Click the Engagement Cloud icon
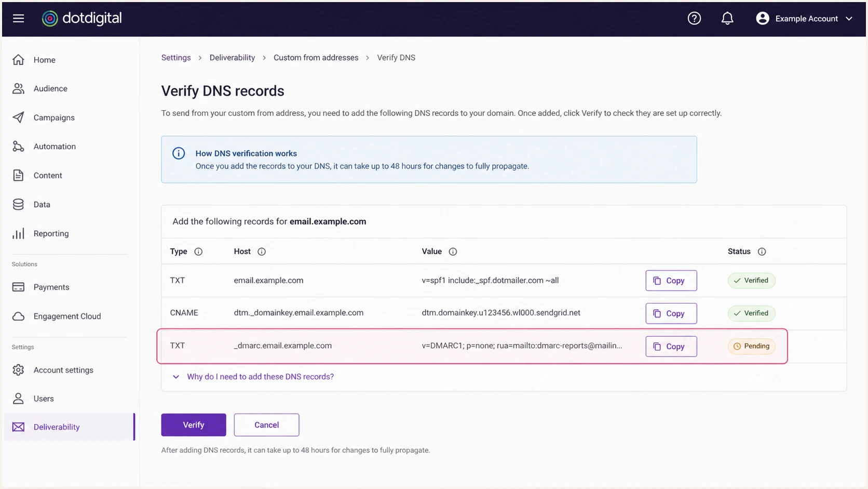 click(x=18, y=316)
